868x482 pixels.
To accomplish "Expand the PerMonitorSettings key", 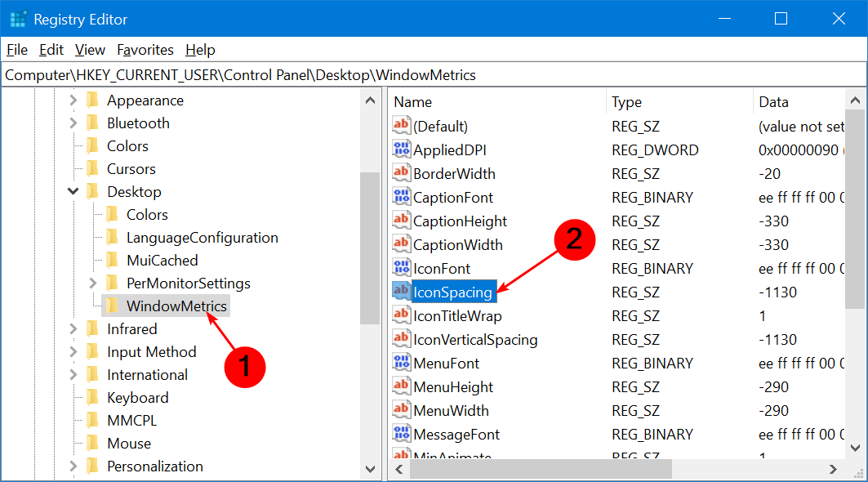I will 93,283.
